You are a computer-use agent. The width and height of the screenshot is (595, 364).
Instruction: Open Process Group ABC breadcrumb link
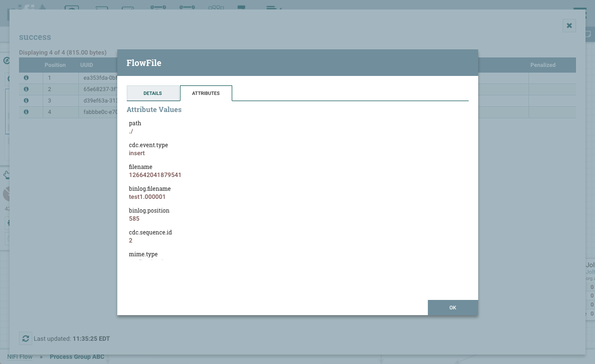[x=77, y=356]
